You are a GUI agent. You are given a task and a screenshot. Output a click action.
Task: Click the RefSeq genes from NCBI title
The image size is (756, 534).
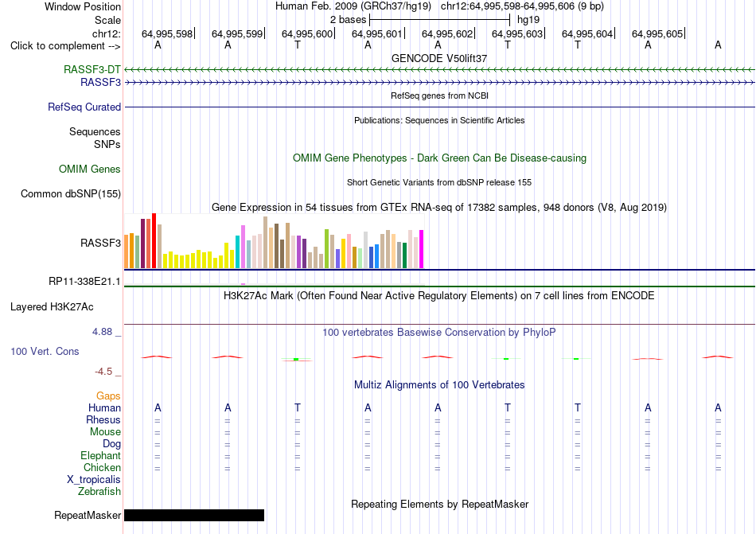439,95
